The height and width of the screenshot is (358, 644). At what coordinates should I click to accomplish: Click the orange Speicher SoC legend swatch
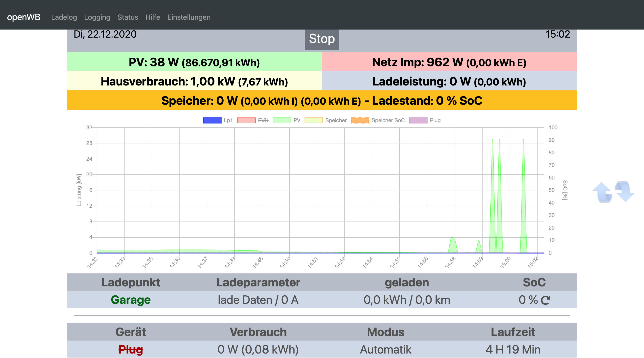click(360, 120)
